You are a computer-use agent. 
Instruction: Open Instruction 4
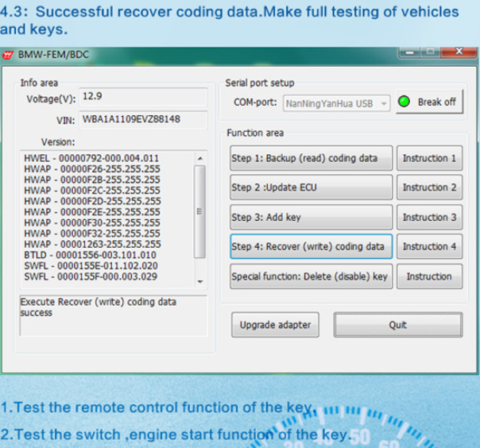[429, 246]
